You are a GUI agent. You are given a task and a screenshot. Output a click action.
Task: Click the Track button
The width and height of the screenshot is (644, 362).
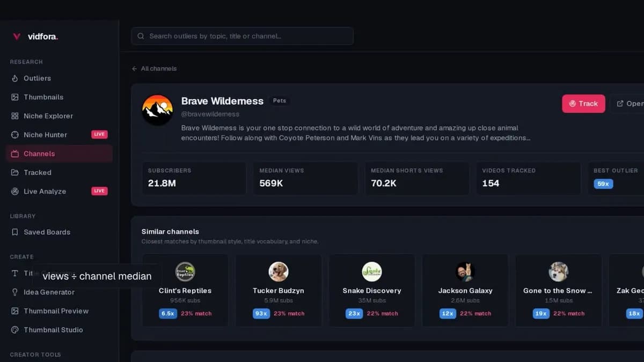tap(583, 104)
